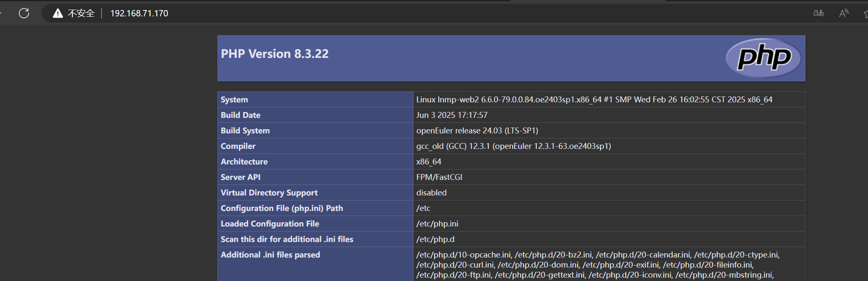Click Configuration File (php.ini) Path label
This screenshot has height=281, width=868.
point(282,208)
